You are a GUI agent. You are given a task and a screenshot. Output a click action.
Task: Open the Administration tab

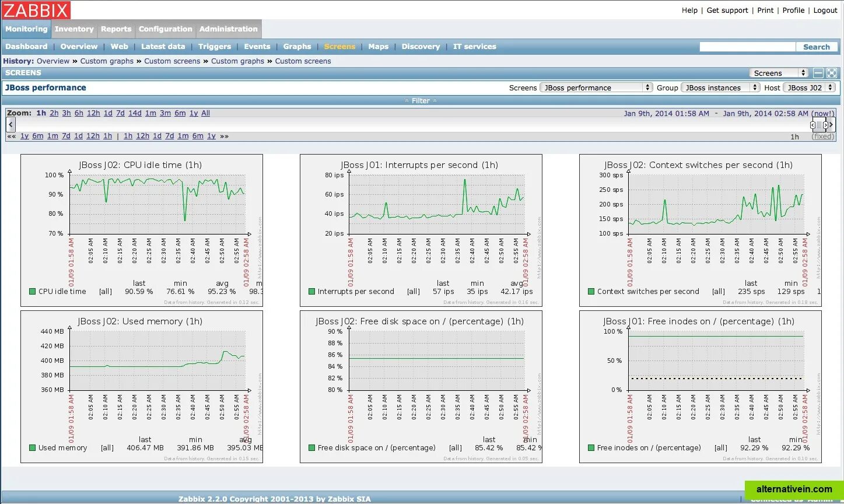(x=228, y=29)
